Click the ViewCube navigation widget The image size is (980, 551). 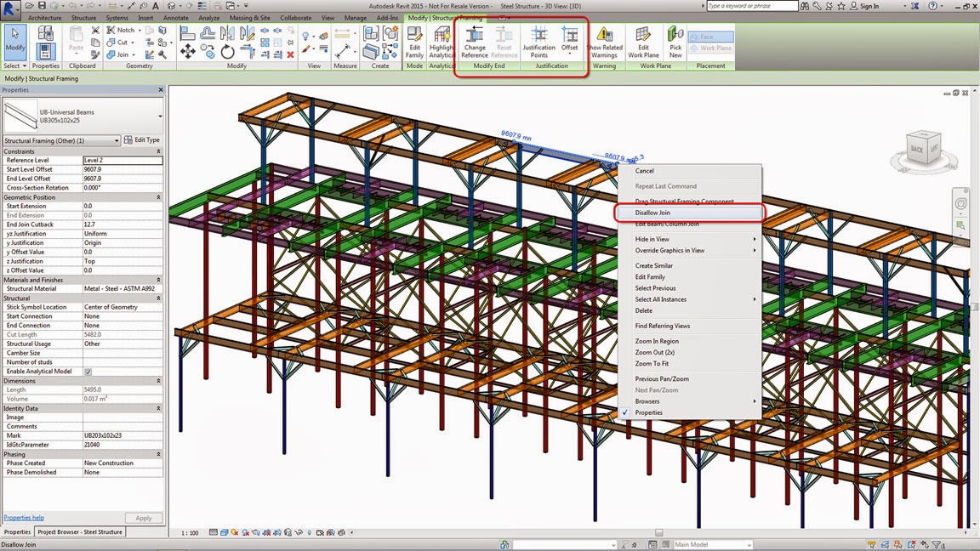(925, 149)
